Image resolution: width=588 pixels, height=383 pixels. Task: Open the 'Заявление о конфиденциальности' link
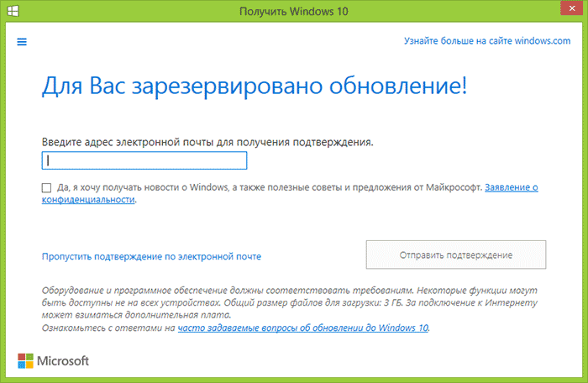511,188
